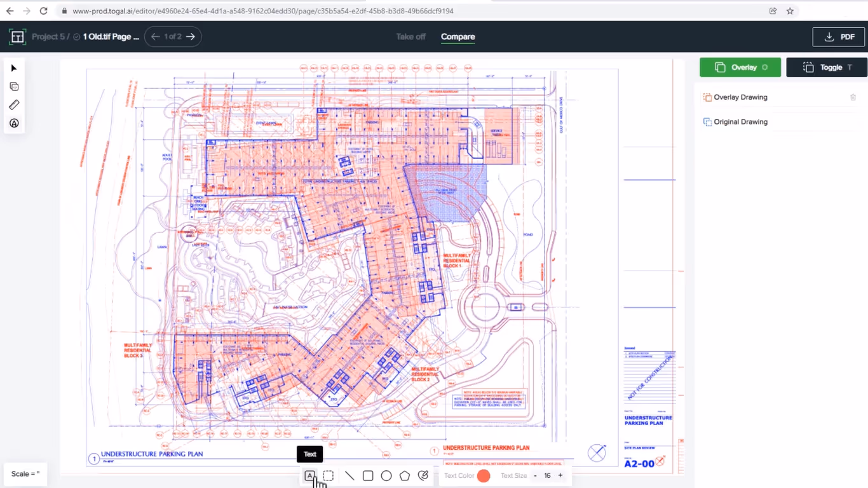Delete the Overlay Drawing with trash icon
The height and width of the screenshot is (488, 868).
pyautogui.click(x=853, y=97)
